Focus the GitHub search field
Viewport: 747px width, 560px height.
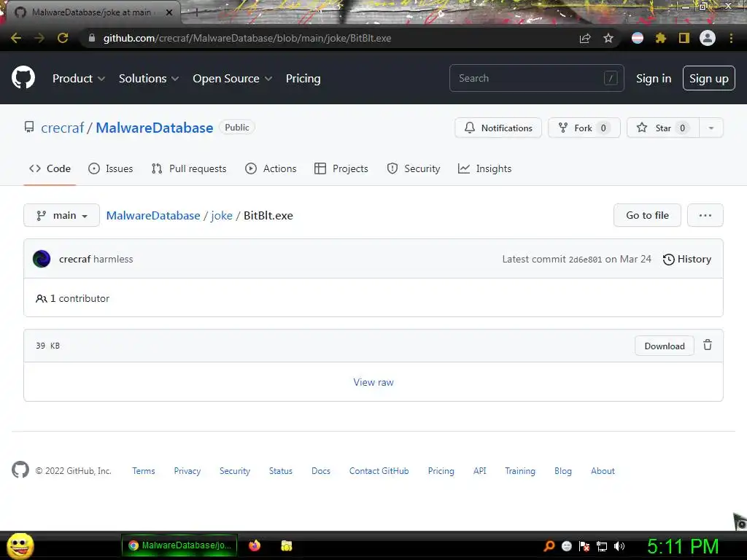[536, 78]
